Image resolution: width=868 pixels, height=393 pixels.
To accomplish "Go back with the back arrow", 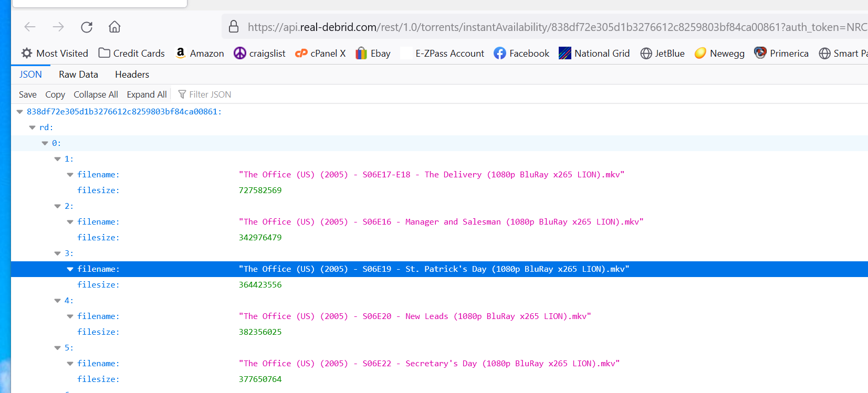I will pyautogui.click(x=30, y=27).
